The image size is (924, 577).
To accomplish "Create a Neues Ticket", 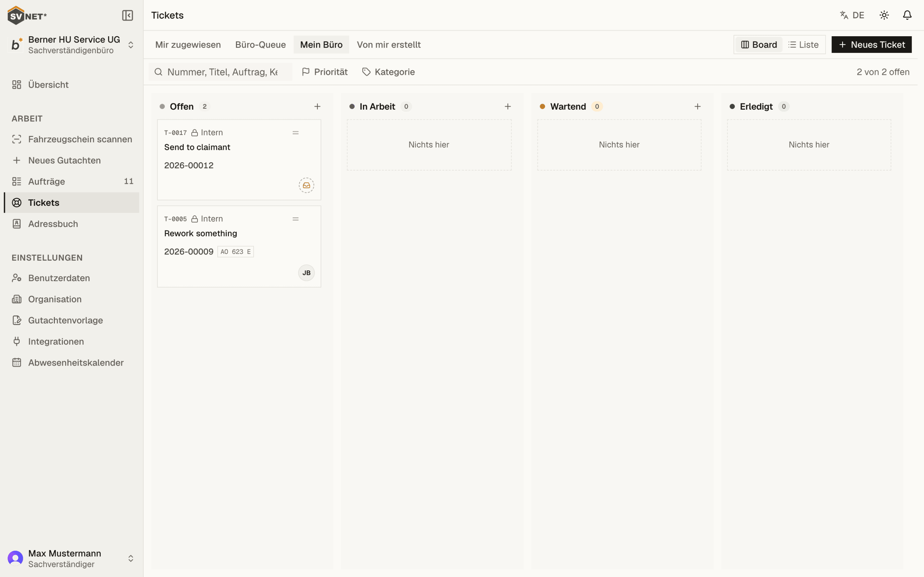I will click(x=871, y=45).
